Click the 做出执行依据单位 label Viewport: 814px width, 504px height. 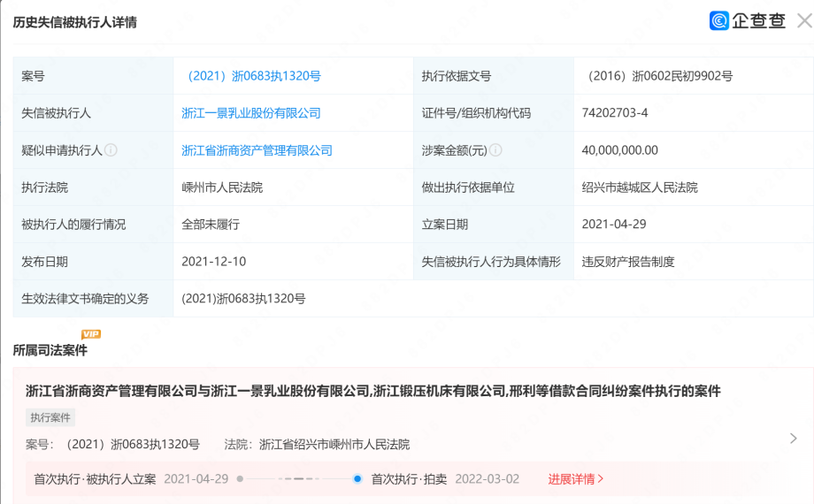click(x=468, y=187)
